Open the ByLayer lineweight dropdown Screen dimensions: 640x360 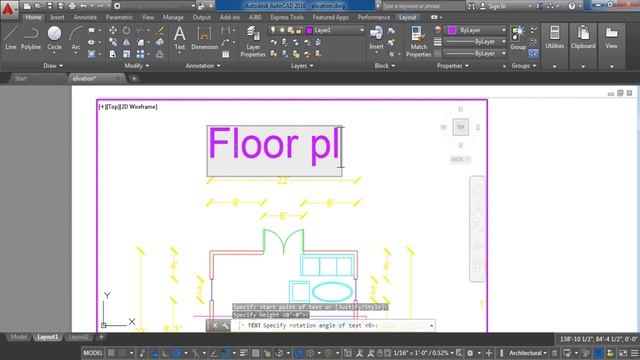(475, 42)
